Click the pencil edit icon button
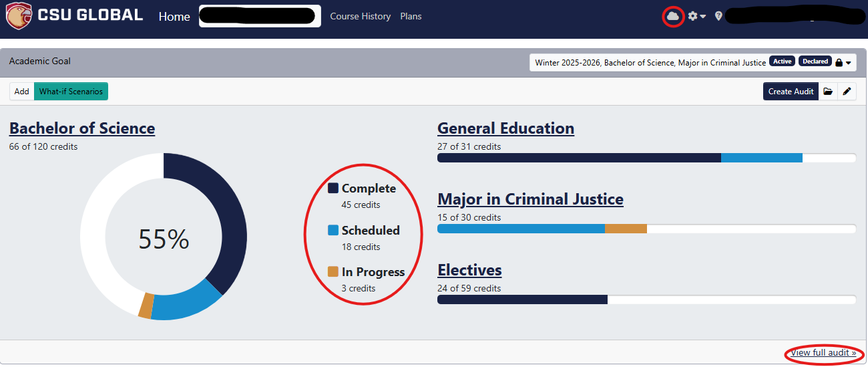This screenshot has height=367, width=868. pos(847,92)
